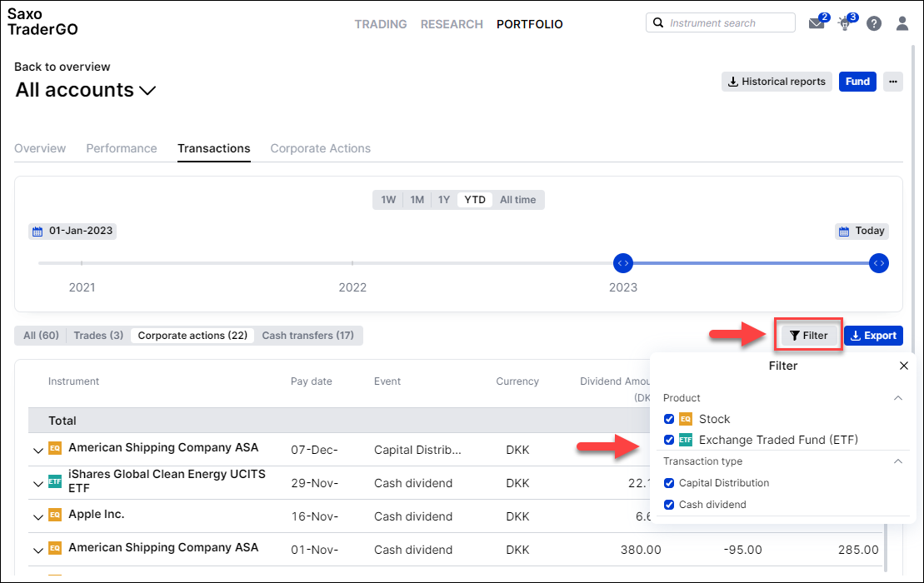Click the Historical reports button
924x583 pixels.
777,82
